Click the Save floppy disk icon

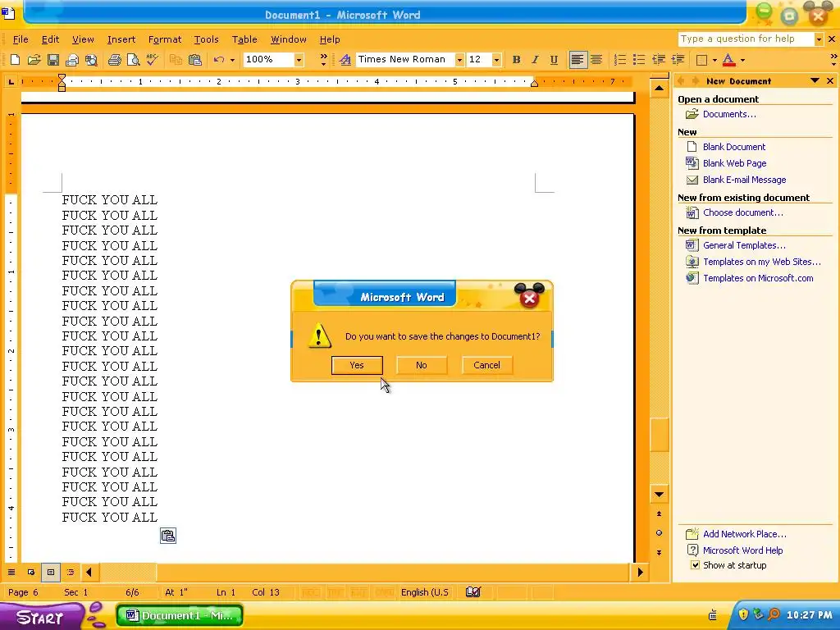pyautogui.click(x=53, y=59)
